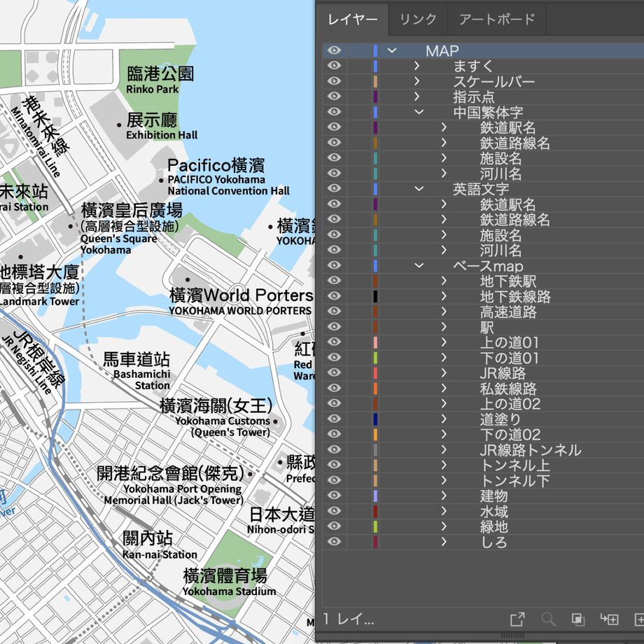Hide the 地下鉄駅 layer
This screenshot has height=644, width=644.
coord(335,281)
